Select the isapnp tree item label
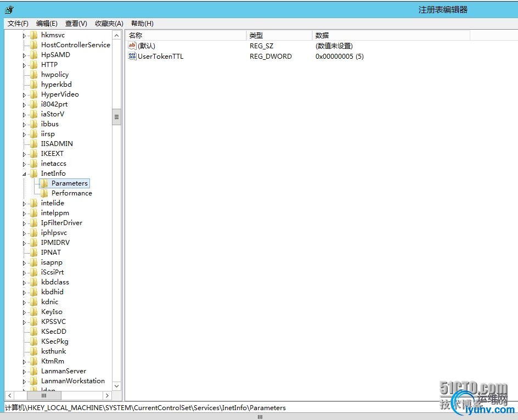518x420 pixels. [x=52, y=262]
